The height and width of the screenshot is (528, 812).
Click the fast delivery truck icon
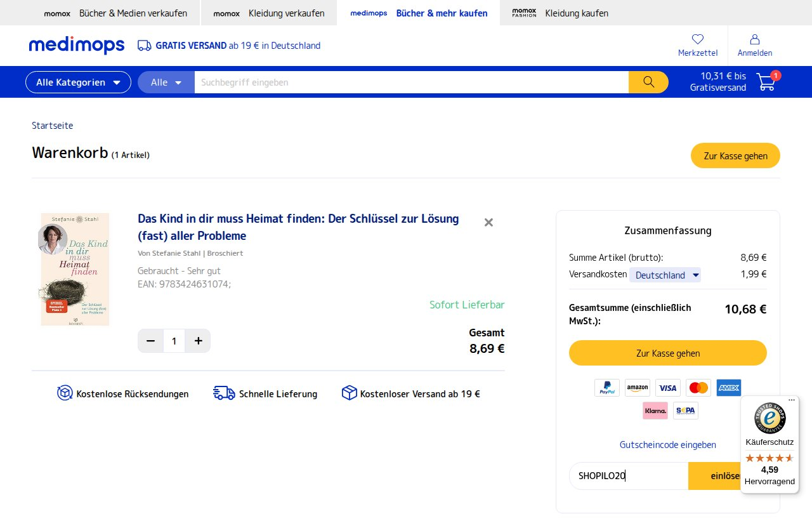[x=224, y=393]
